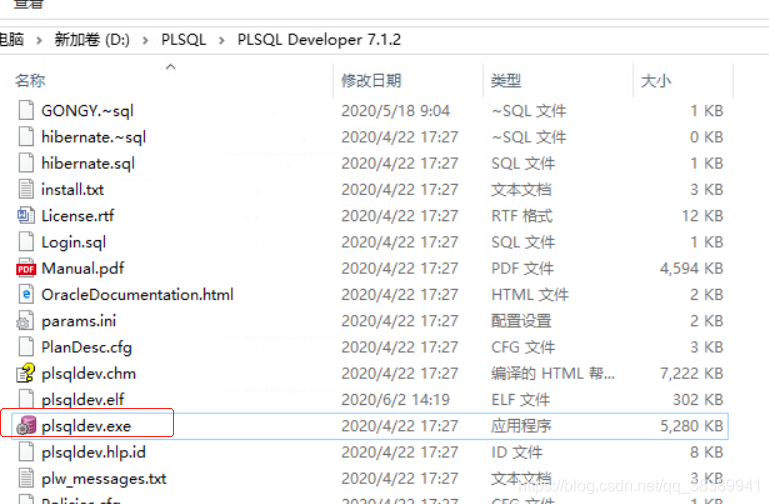Navigate to 新加卷 (D:) in the address bar
This screenshot has width=769, height=504.
(92, 39)
